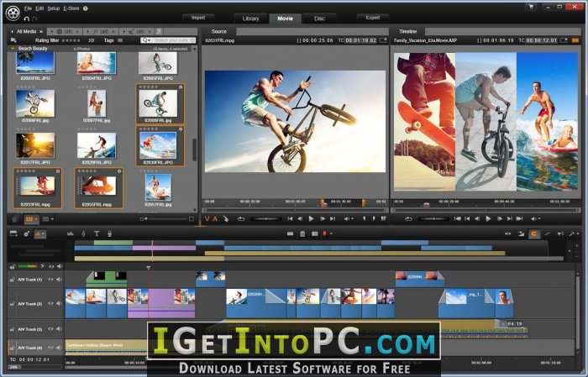Toggle the 3D filter in the library
This screenshot has height=377, width=588.
pos(91,40)
